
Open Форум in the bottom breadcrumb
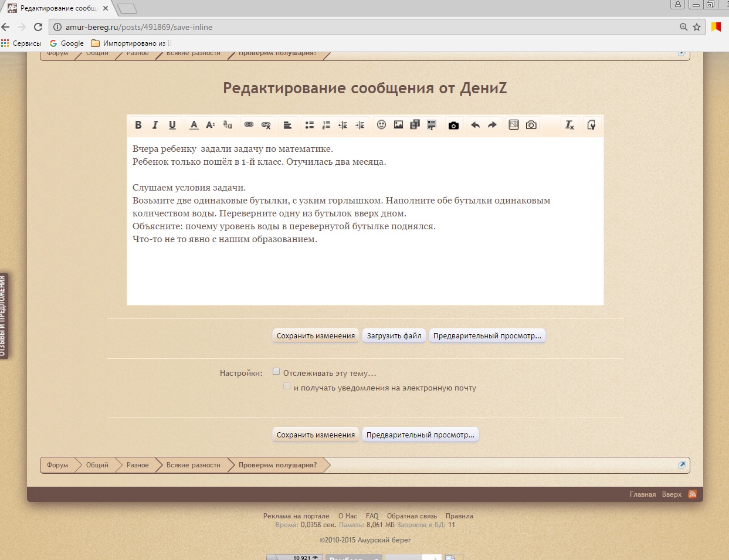coord(57,465)
